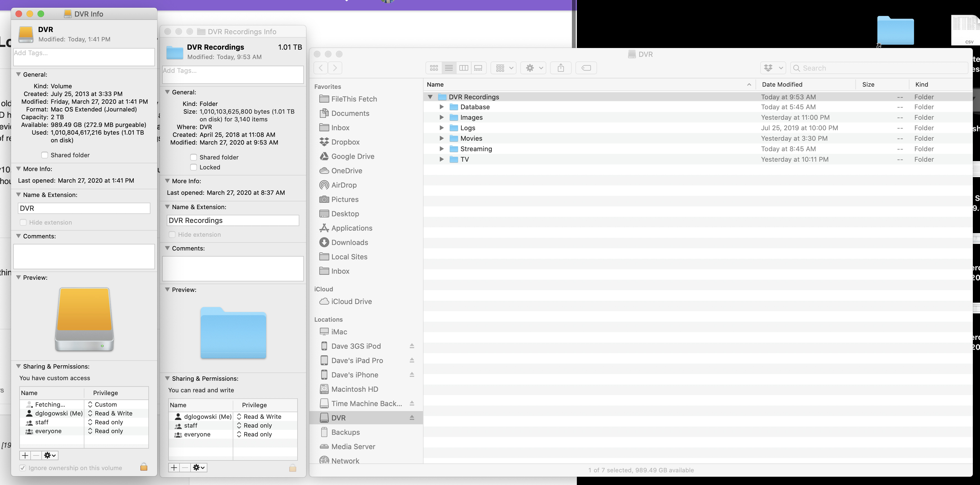The image size is (980, 485).
Task: Switch Finder to gallery view
Action: (478, 68)
